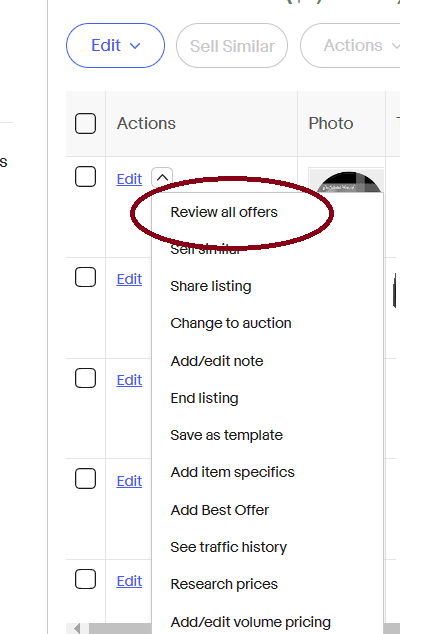This screenshot has height=634, width=440.
Task: Collapse the first row actions chevron
Action: pos(162,178)
